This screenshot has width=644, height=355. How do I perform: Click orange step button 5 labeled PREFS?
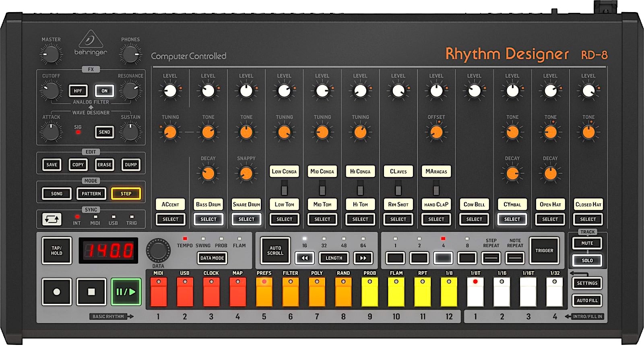(264, 292)
